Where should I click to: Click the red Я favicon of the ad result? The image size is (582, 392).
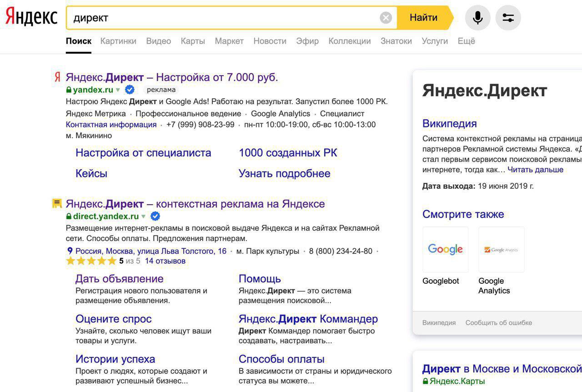click(x=57, y=77)
